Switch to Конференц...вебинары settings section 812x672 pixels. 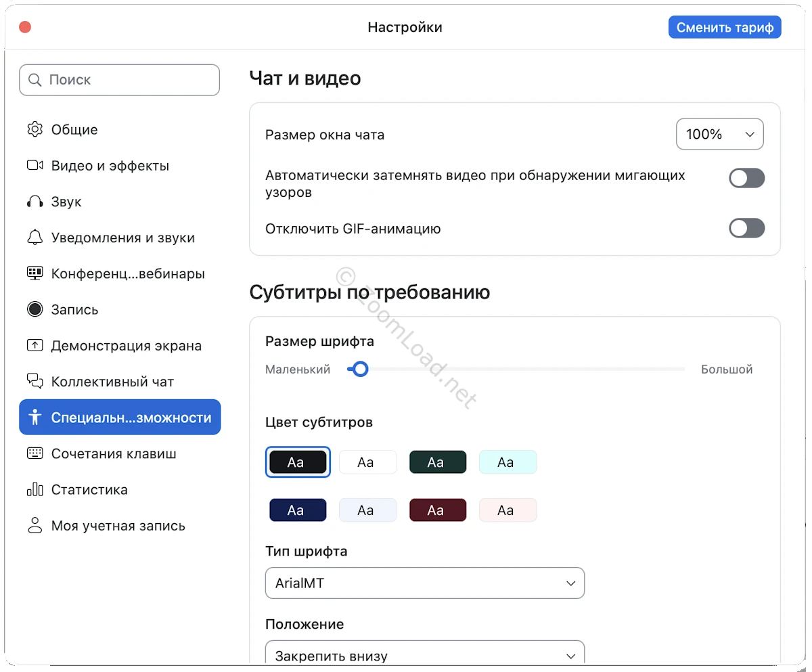click(127, 274)
